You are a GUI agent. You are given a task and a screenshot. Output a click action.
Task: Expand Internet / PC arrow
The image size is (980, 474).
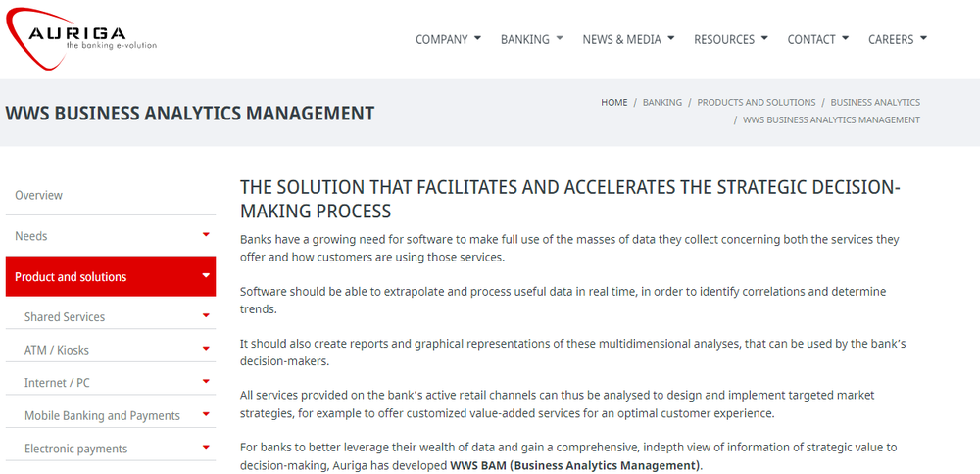coord(206,381)
